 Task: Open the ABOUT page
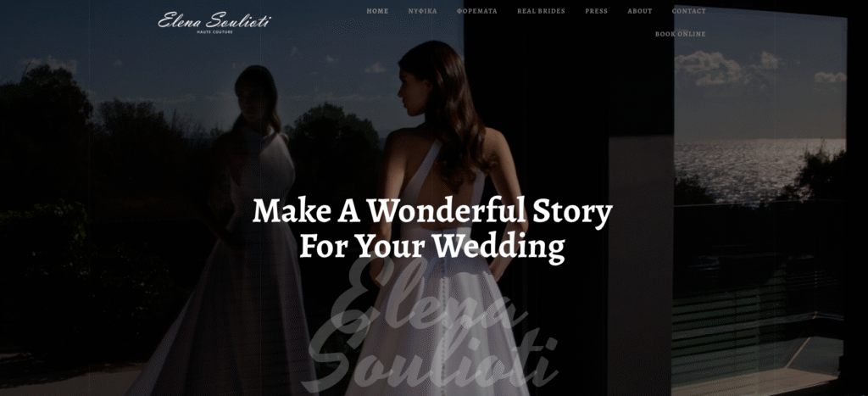click(x=639, y=11)
